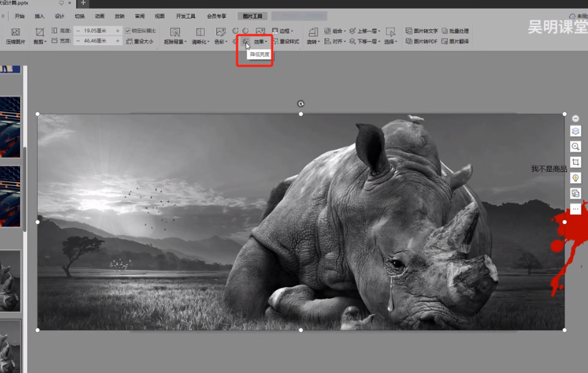Open the 上移一层 bring forward dropdown
The width and height of the screenshot is (588, 373).
point(365,31)
